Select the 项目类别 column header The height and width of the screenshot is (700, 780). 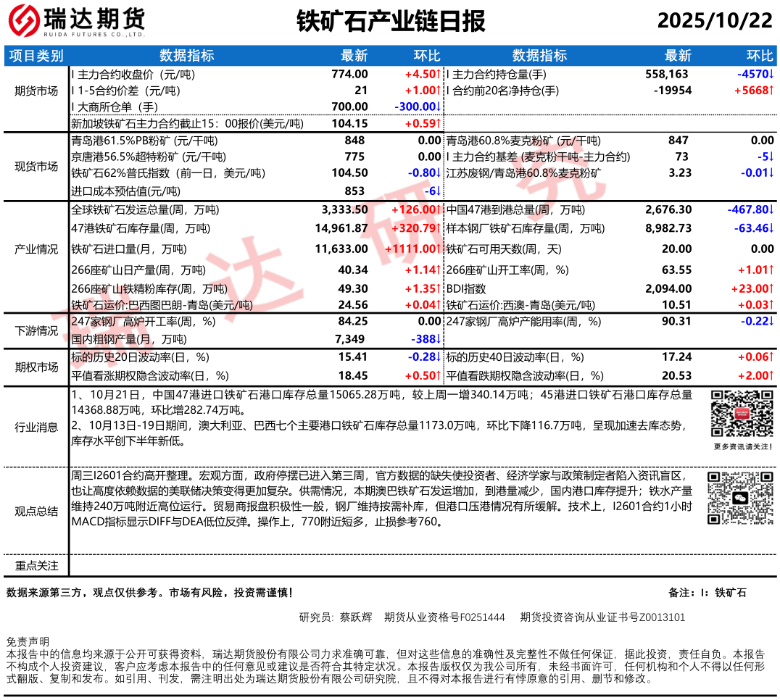pyautogui.click(x=36, y=56)
